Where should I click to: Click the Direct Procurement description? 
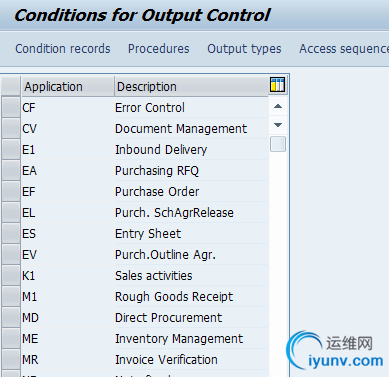point(168,318)
